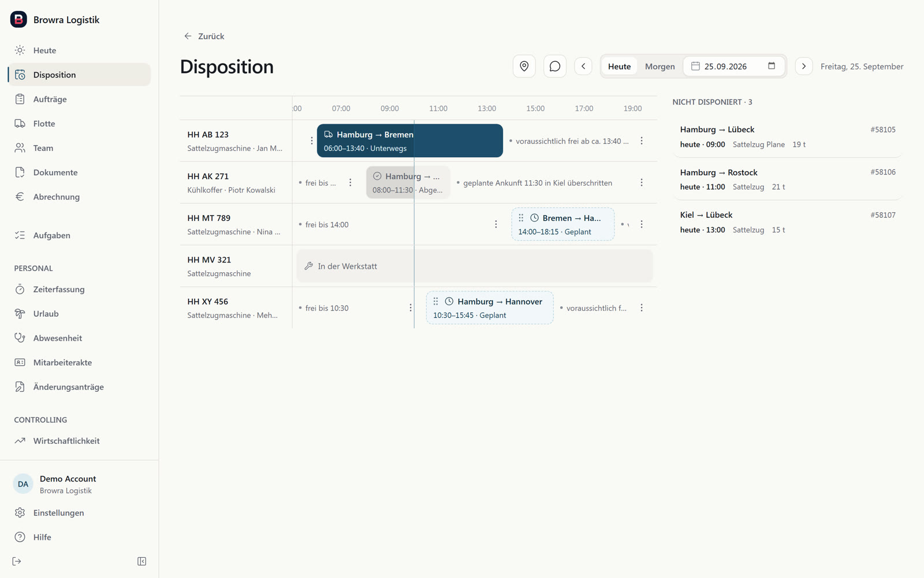Open Dokumente in the sidebar
Image resolution: width=924 pixels, height=578 pixels.
[79, 172]
